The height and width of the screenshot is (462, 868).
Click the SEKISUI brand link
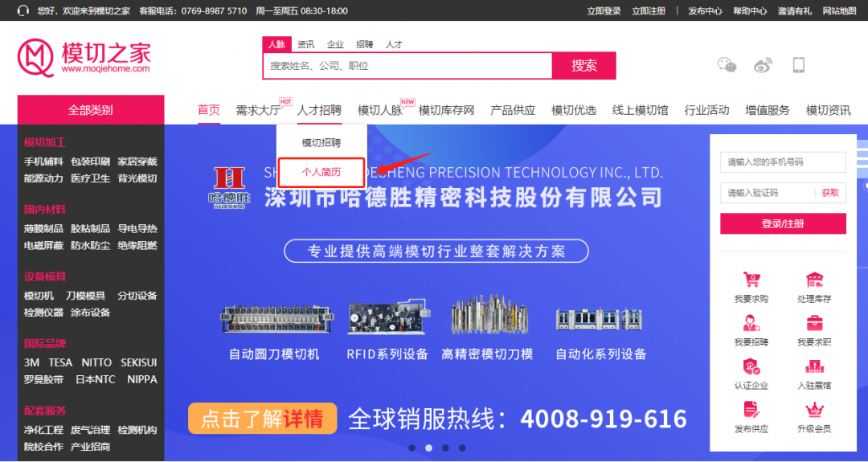pos(139,362)
